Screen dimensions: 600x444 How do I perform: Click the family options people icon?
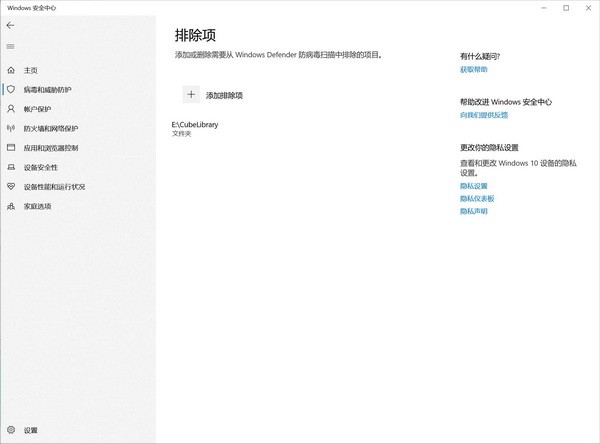(x=11, y=206)
